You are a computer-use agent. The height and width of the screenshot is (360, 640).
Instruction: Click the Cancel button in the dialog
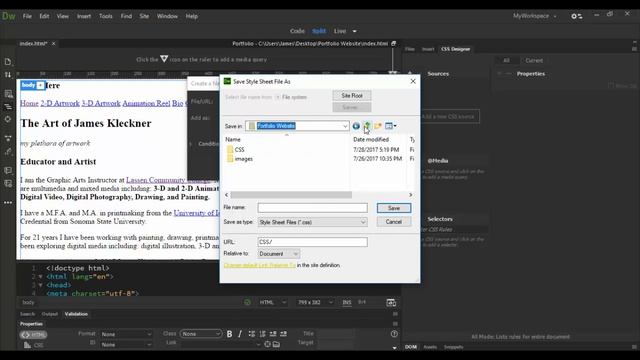pyautogui.click(x=394, y=222)
